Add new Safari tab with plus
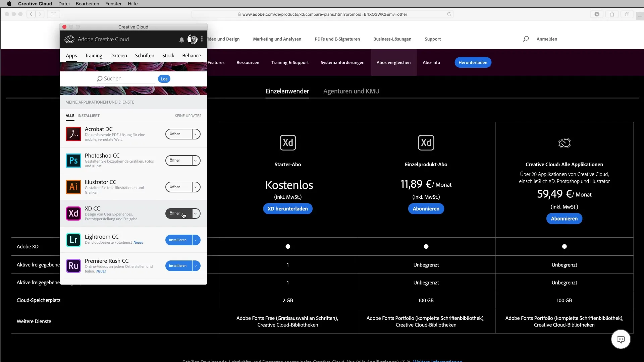This screenshot has width=644, height=362. (x=640, y=16)
